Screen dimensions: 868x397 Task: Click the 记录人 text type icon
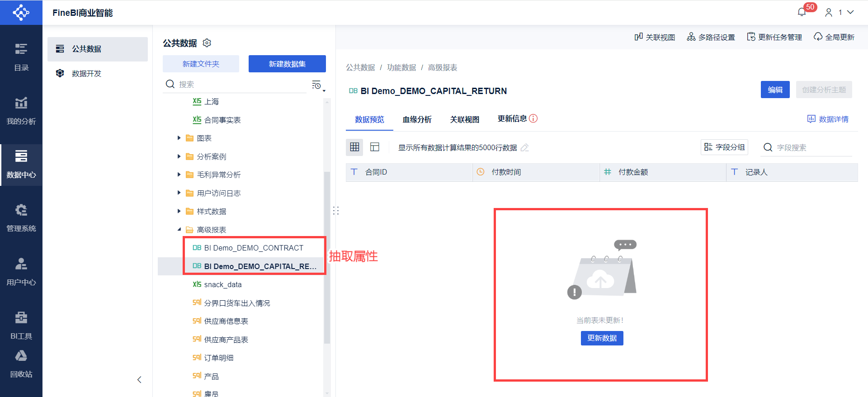coord(734,172)
